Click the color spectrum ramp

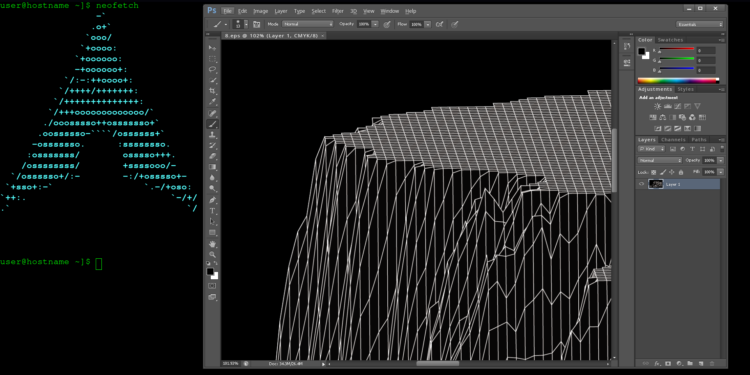click(x=678, y=80)
